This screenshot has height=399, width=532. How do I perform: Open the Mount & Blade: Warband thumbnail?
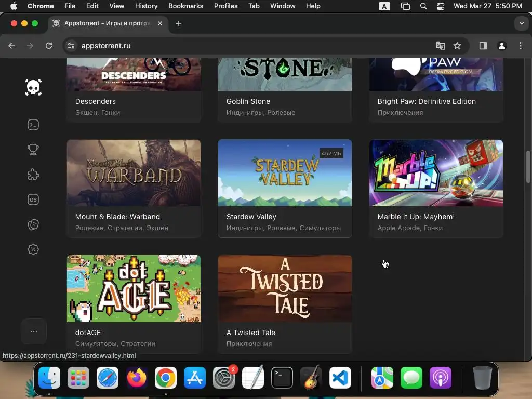coord(134,173)
